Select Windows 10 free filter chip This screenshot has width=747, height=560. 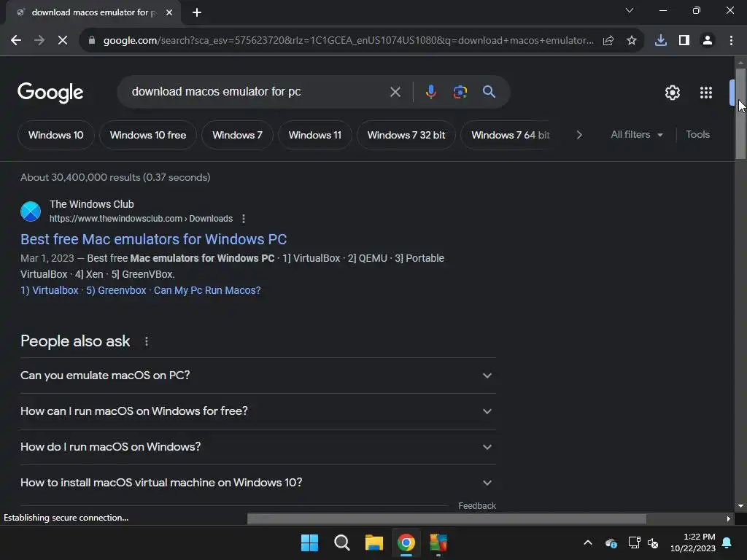click(147, 135)
